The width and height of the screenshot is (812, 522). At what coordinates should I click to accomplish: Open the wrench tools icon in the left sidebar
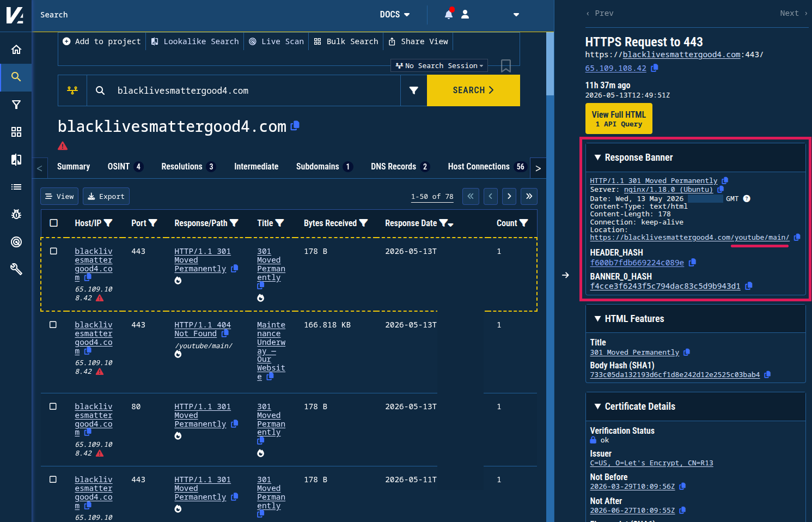point(16,269)
